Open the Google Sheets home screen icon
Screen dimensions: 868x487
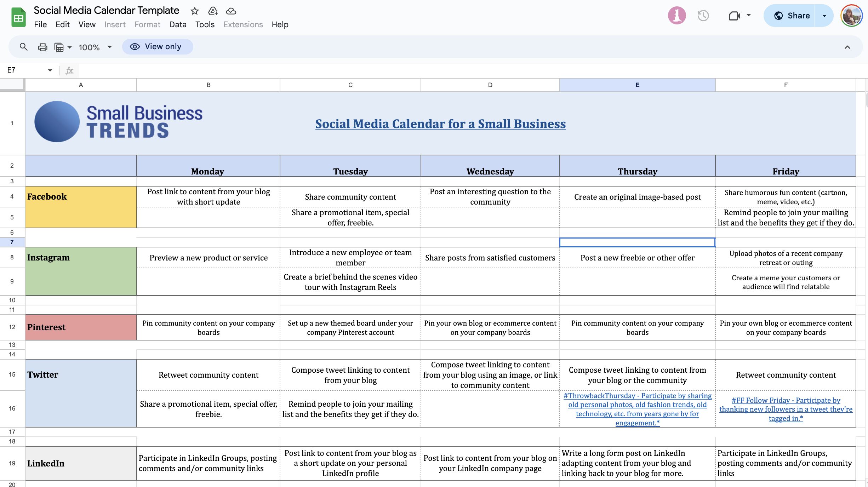point(18,17)
